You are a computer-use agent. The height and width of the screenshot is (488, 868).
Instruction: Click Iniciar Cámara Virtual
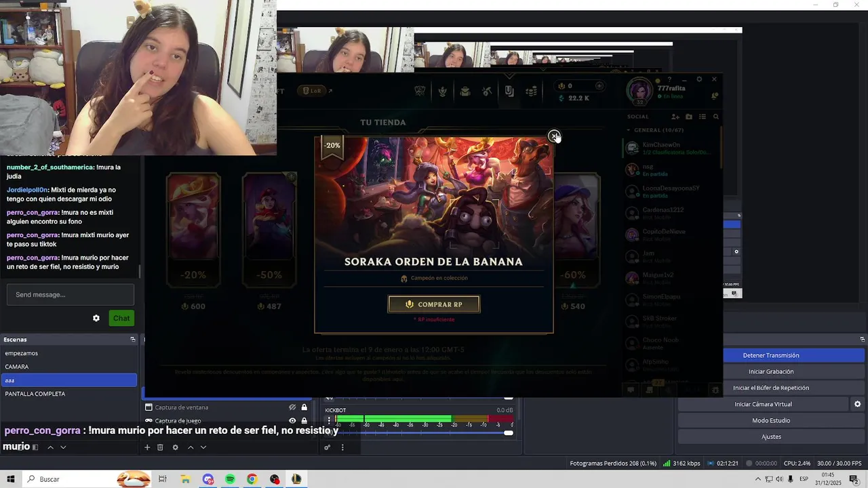click(x=763, y=404)
